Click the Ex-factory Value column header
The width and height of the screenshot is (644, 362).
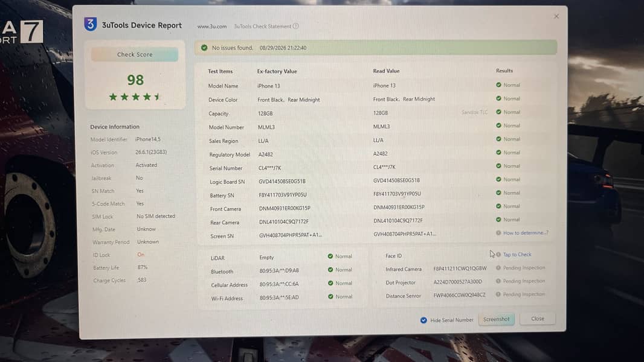(277, 71)
